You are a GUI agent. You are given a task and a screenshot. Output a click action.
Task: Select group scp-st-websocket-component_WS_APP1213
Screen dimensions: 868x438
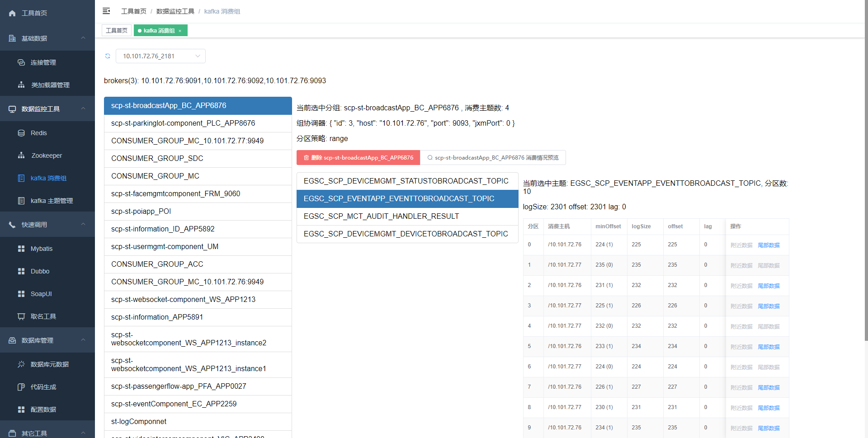(x=198, y=299)
